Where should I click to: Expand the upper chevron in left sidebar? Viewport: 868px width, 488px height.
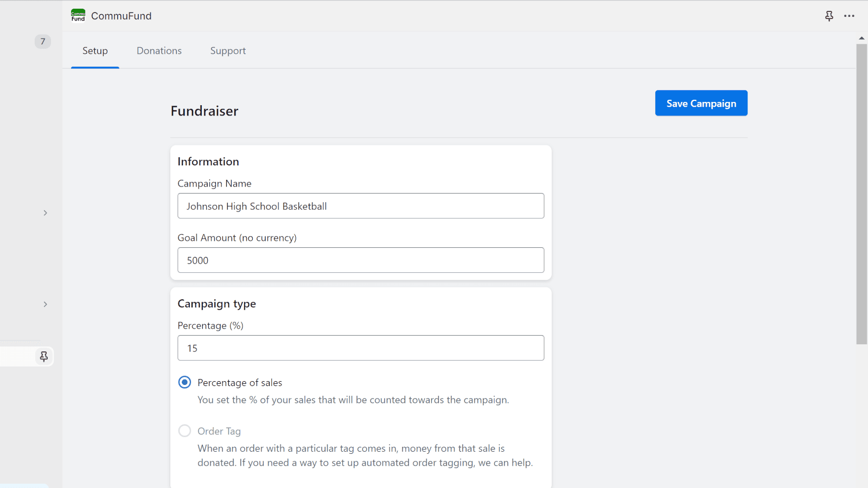click(x=46, y=213)
